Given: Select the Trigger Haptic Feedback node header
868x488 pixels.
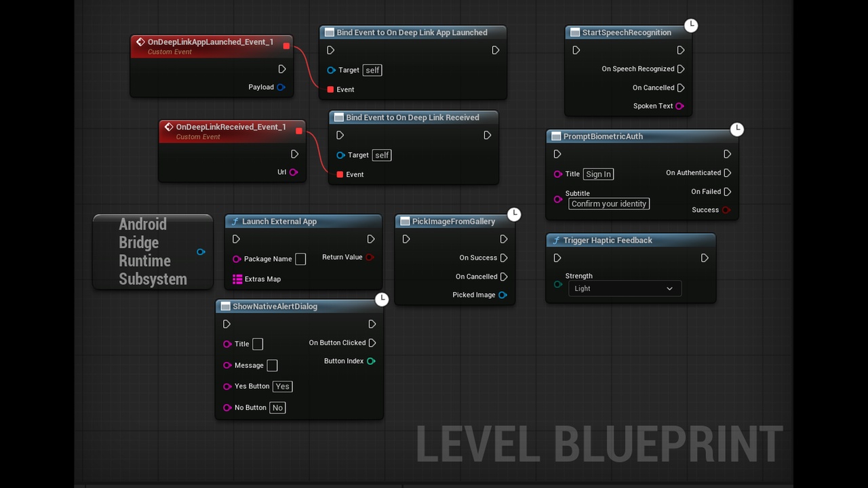Looking at the screenshot, I should point(631,240).
